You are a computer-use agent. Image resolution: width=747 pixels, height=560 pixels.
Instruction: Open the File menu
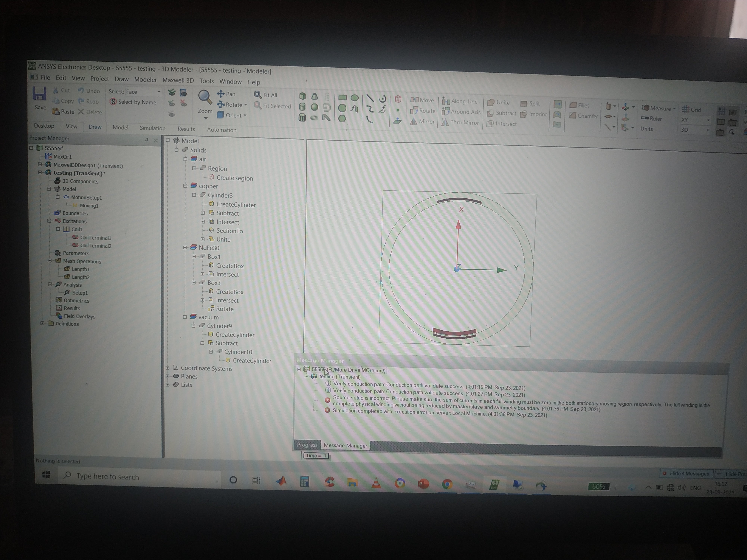(x=45, y=77)
